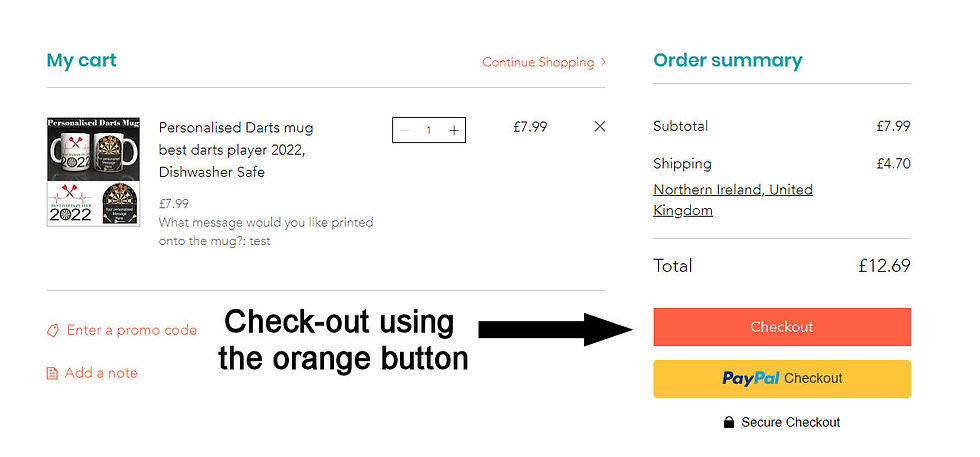Image resolution: width=980 pixels, height=457 pixels.
Task: Expand the Enter a promo code field
Action: [x=131, y=330]
